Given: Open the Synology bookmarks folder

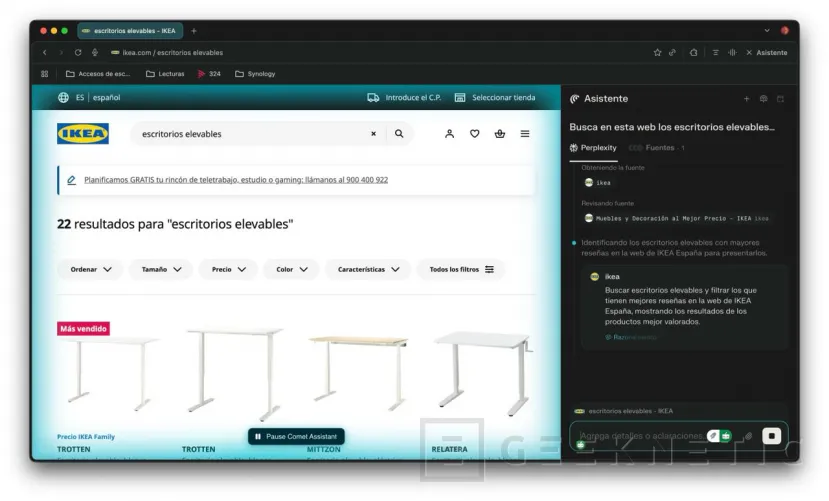Looking at the screenshot, I should [x=255, y=74].
